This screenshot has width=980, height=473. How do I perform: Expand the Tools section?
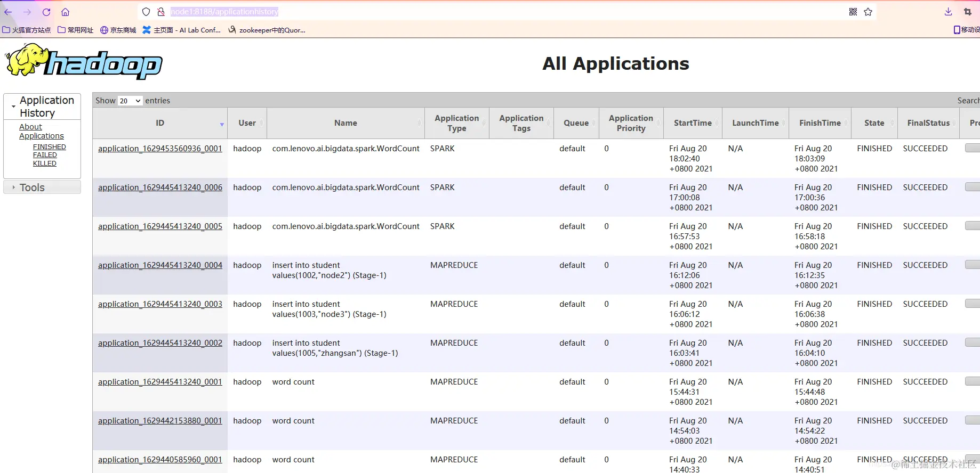point(42,187)
